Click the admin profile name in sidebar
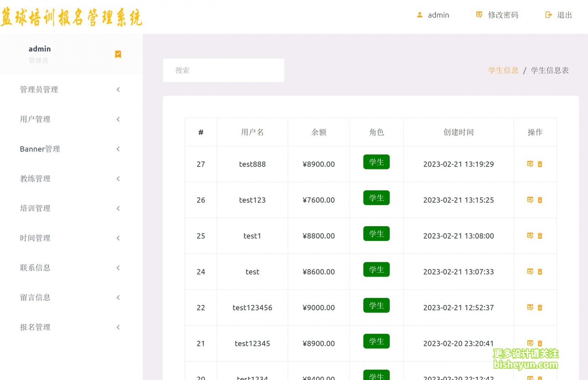Viewport: 588px width, 380px height. [39, 49]
